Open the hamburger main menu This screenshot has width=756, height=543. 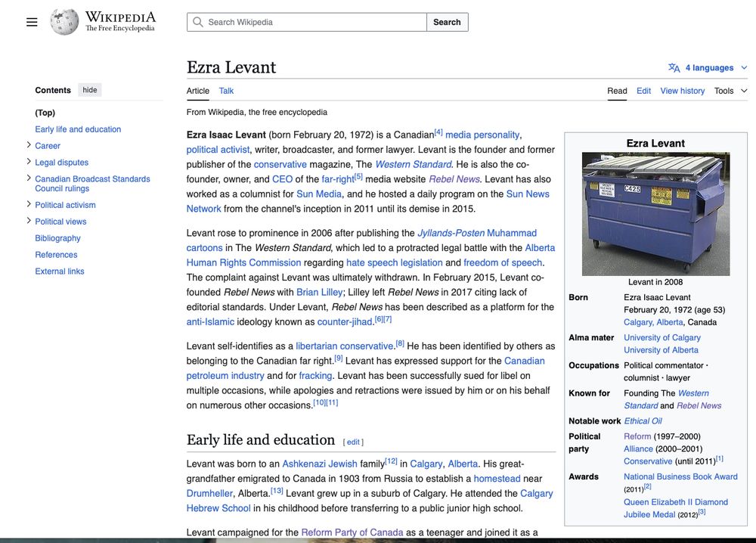click(x=32, y=22)
